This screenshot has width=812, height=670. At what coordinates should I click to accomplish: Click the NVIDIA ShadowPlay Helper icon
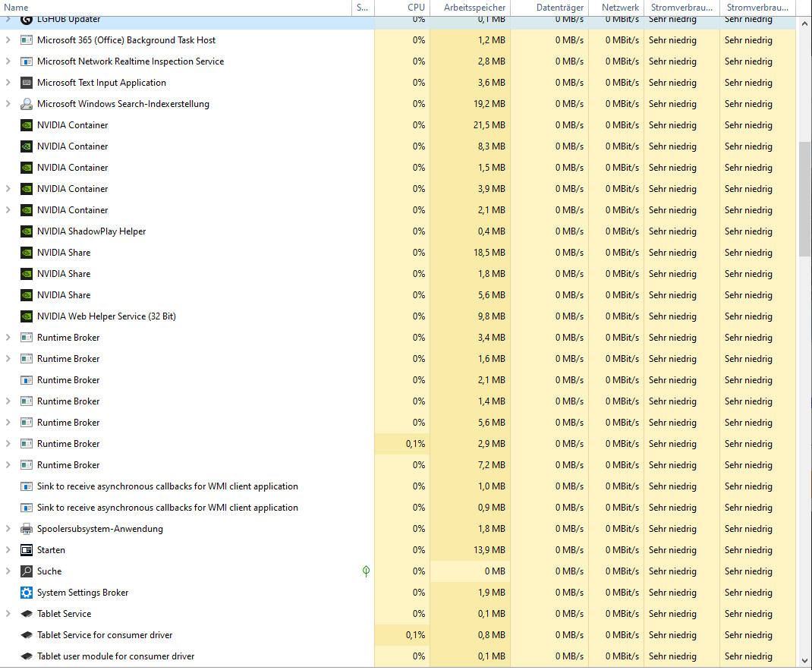[27, 231]
